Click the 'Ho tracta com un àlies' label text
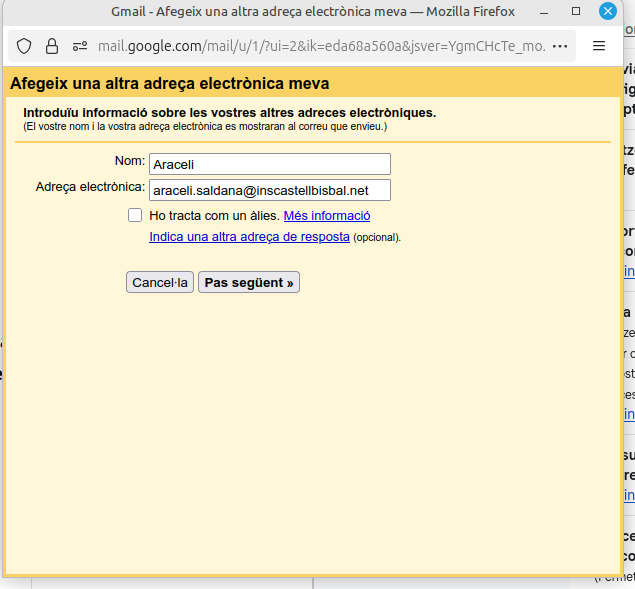 (x=214, y=215)
